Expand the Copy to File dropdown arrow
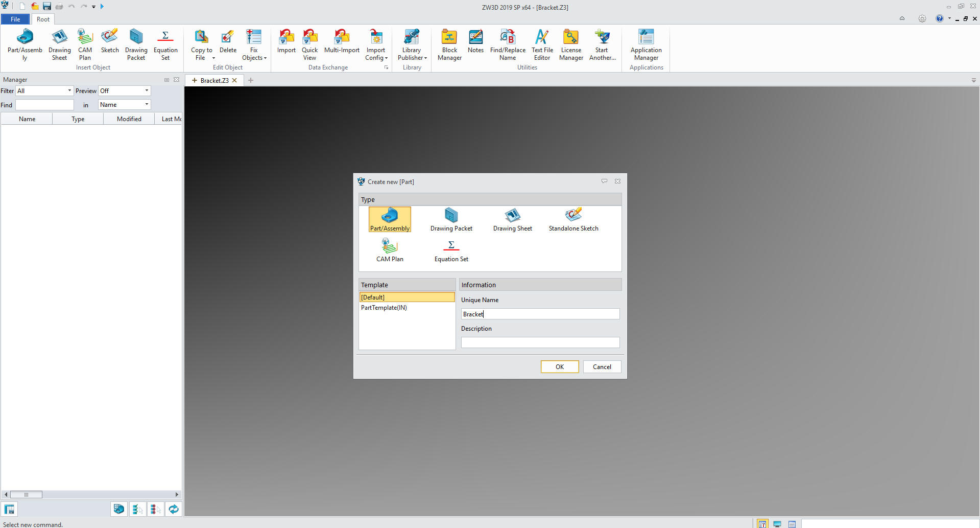The image size is (980, 528). (213, 58)
